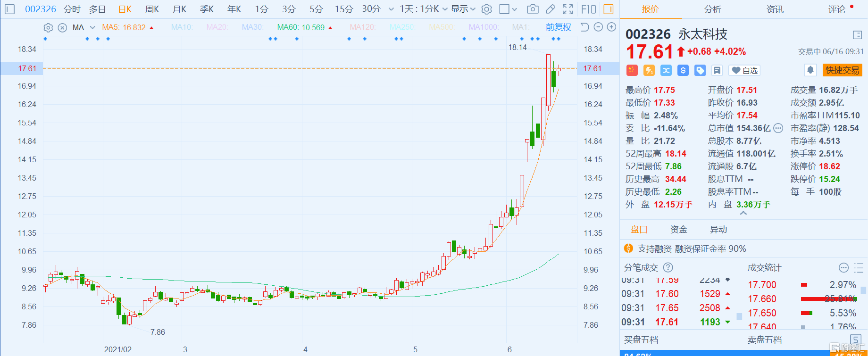Click the 成交统计 list scrollbar thumb
This screenshot has width=868, height=356.
click(864, 290)
